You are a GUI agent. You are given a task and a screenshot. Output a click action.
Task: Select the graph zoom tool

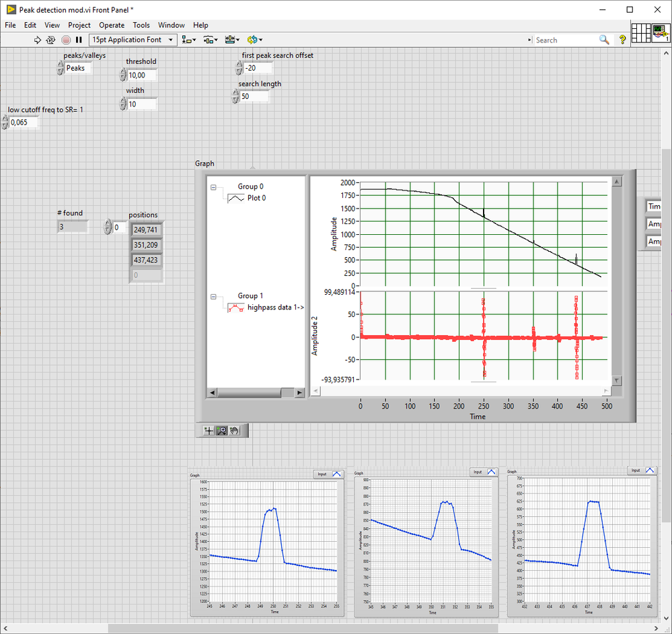[221, 431]
